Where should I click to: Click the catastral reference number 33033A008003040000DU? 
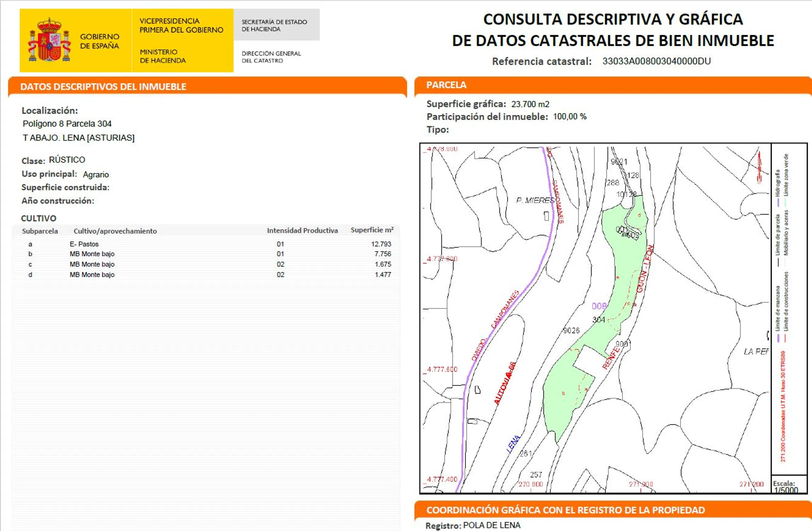(x=656, y=61)
